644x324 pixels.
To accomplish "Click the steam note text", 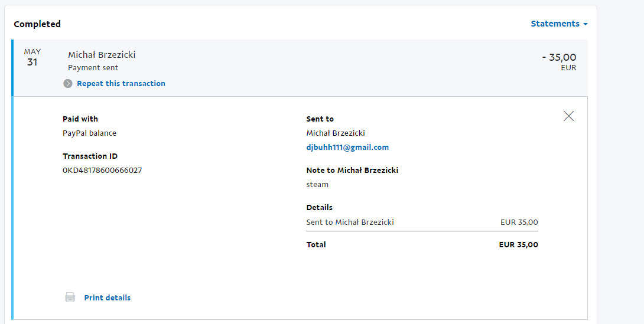I will click(x=317, y=185).
